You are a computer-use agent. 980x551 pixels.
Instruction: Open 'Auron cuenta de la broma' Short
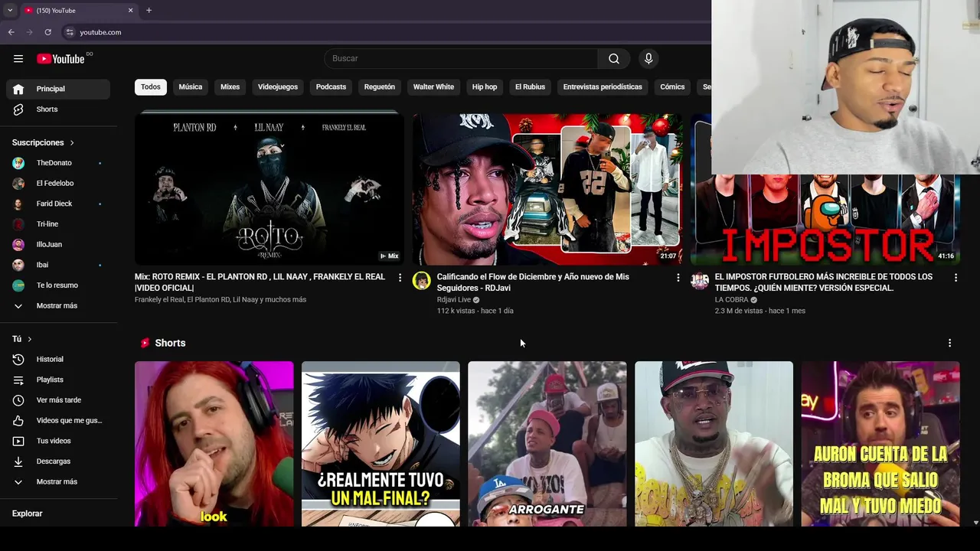(880, 444)
